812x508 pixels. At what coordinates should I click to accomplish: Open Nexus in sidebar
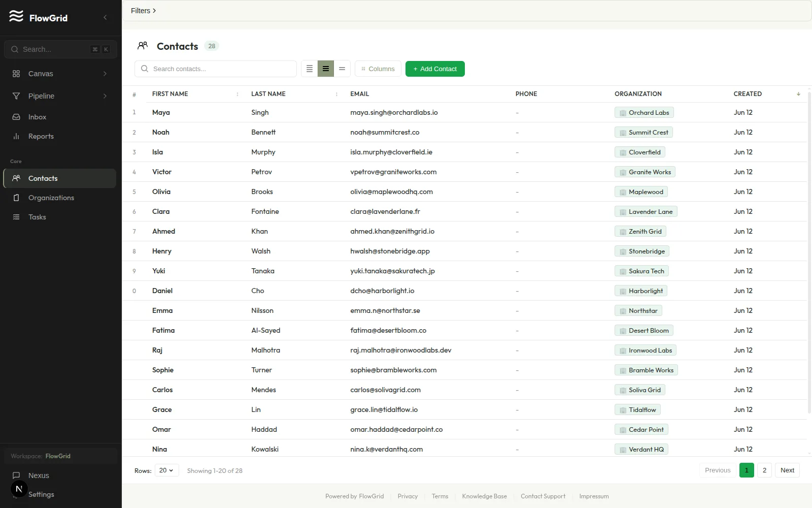tap(59, 475)
